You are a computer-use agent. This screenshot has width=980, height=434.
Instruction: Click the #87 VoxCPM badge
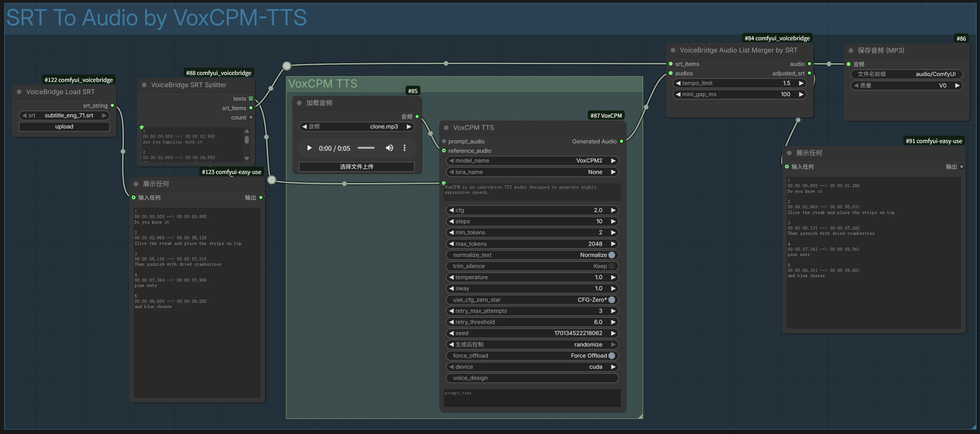pos(606,115)
